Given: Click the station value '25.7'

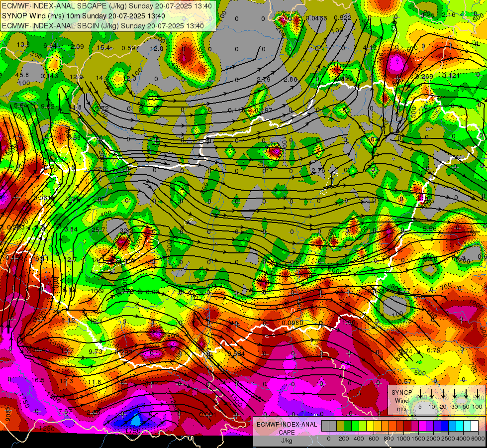Looking at the screenshot, I should (99, 230).
